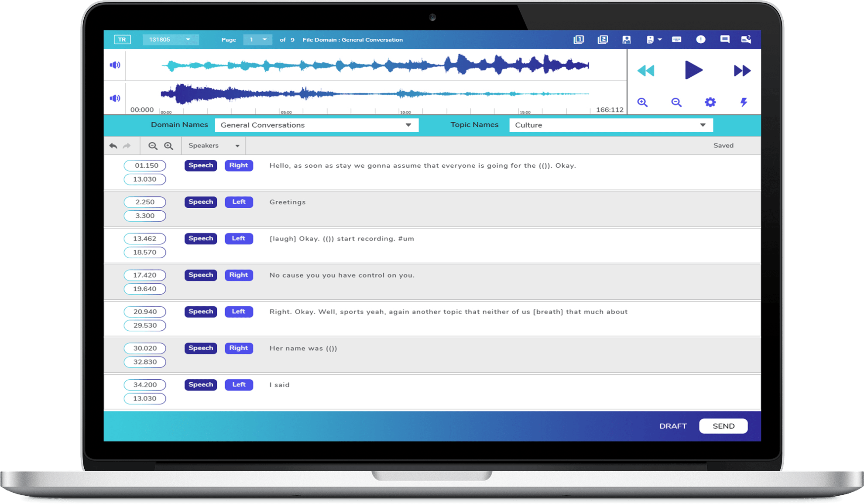Toggle Left speaker for the Greetings segment
Screen dimensions: 864x504
point(238,202)
